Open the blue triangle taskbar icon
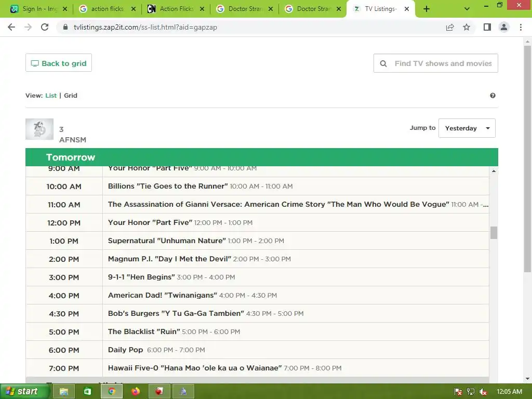532x399 pixels. coord(183,392)
